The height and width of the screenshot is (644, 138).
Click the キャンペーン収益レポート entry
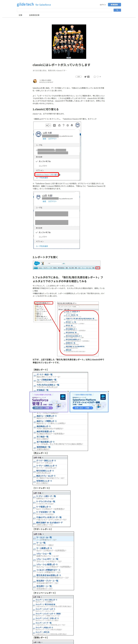point(44,627)
